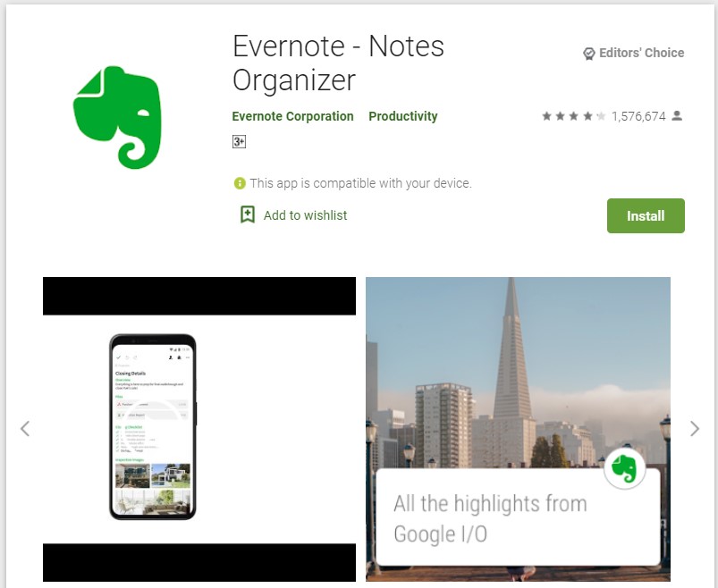Click the round Evernote logo on the city screenshot
This screenshot has width=718, height=588.
click(x=625, y=468)
